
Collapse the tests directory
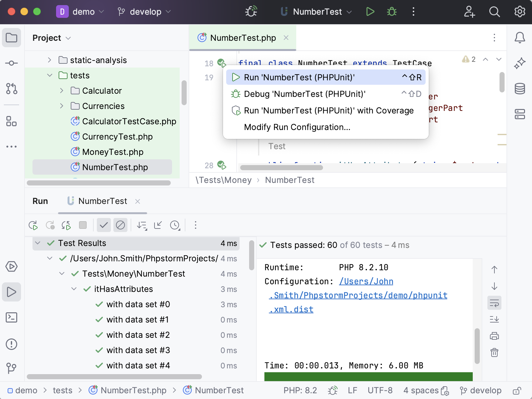coord(50,75)
